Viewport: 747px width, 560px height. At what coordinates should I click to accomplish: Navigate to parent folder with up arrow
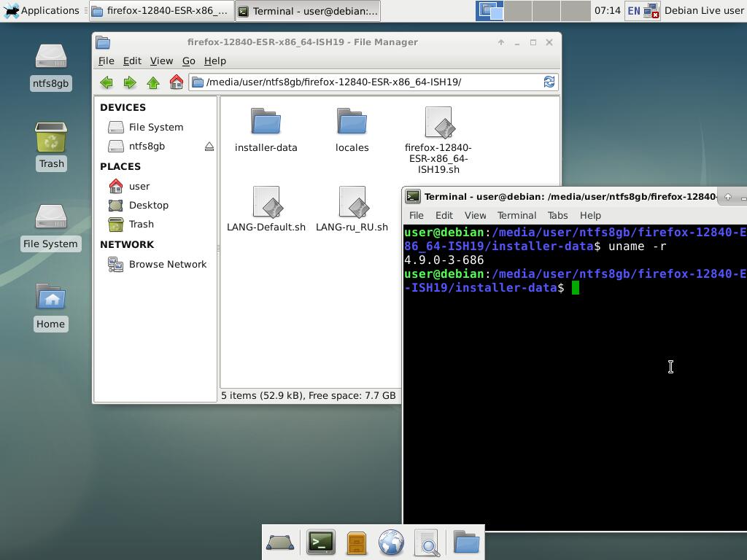tap(153, 82)
